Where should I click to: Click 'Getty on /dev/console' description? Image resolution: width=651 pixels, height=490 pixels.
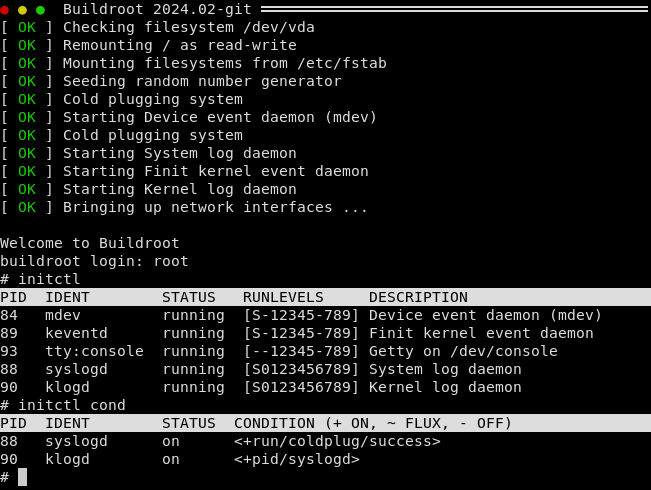[x=463, y=351]
